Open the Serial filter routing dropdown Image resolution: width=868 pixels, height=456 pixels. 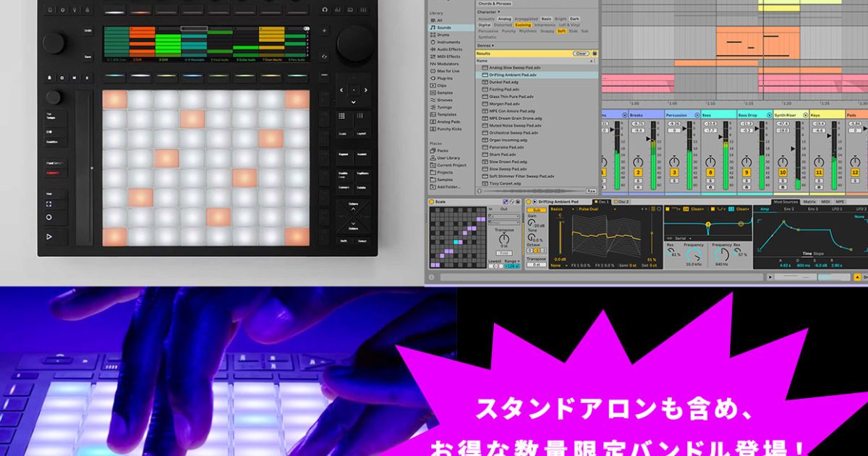tap(679, 238)
